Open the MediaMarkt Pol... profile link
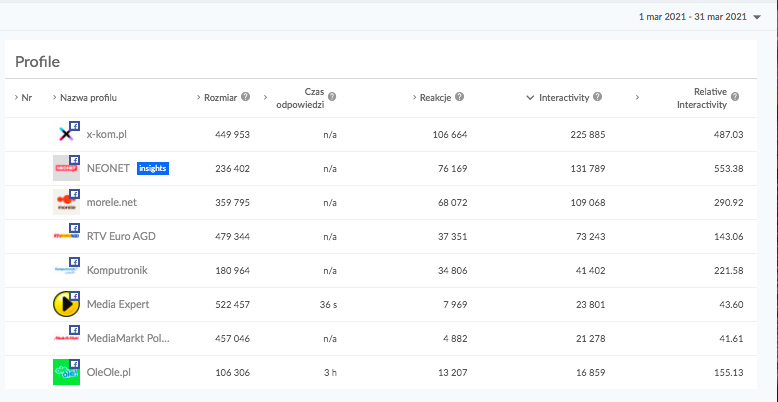The width and height of the screenshot is (778, 402). (x=128, y=338)
